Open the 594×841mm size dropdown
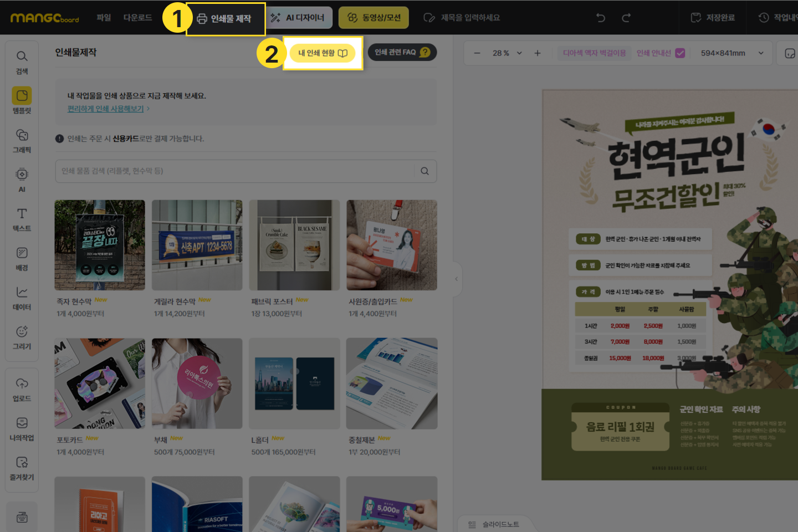This screenshot has width=798, height=532. (732, 53)
